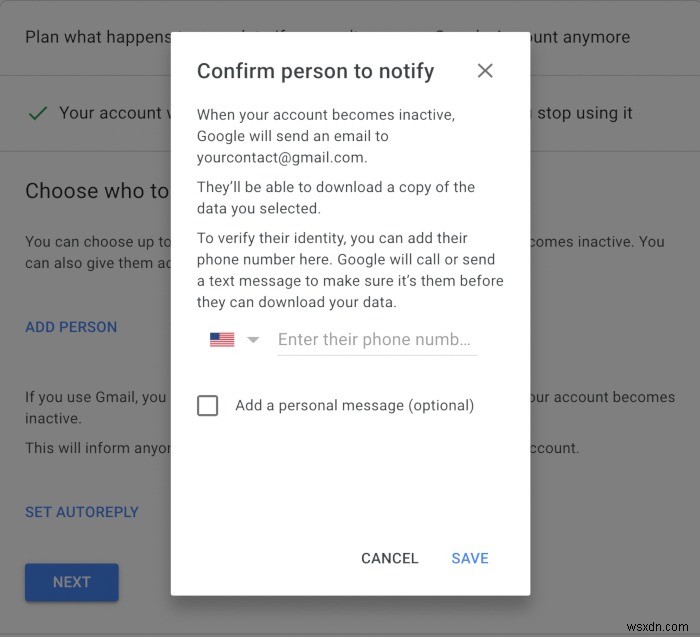Click the green checkmark icon
700x637 pixels.
(38, 113)
